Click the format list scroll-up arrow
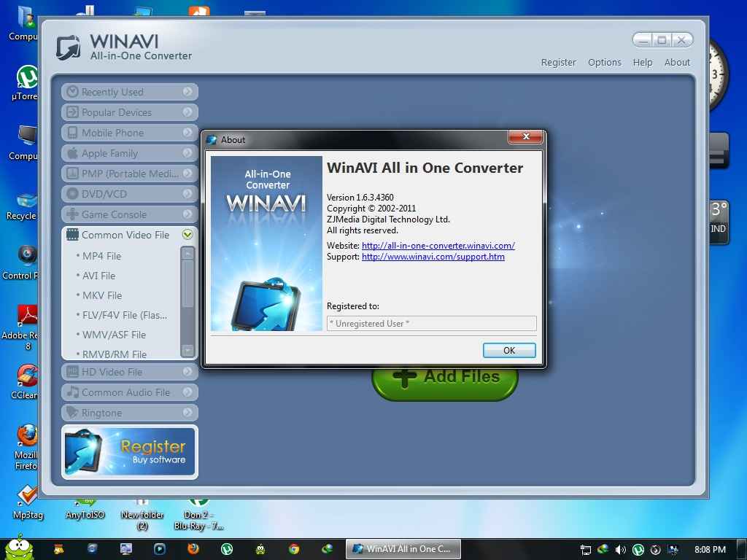This screenshot has height=560, width=747. tap(187, 254)
